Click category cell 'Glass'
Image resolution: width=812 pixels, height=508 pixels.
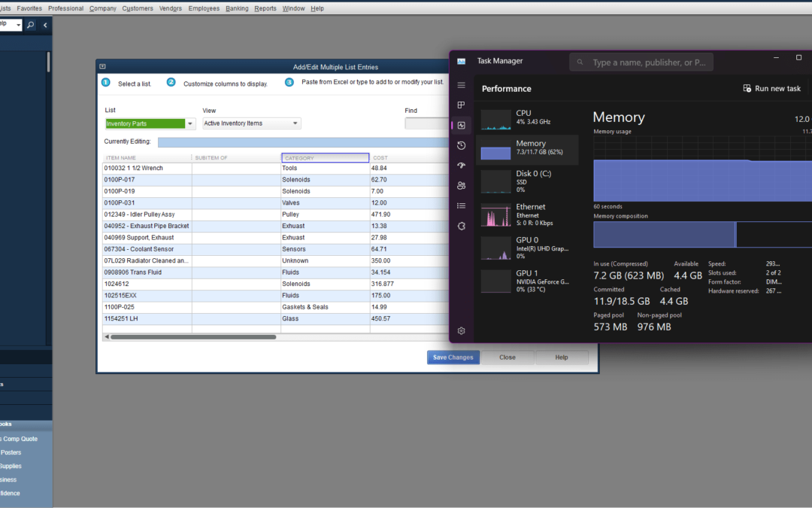pyautogui.click(x=326, y=319)
